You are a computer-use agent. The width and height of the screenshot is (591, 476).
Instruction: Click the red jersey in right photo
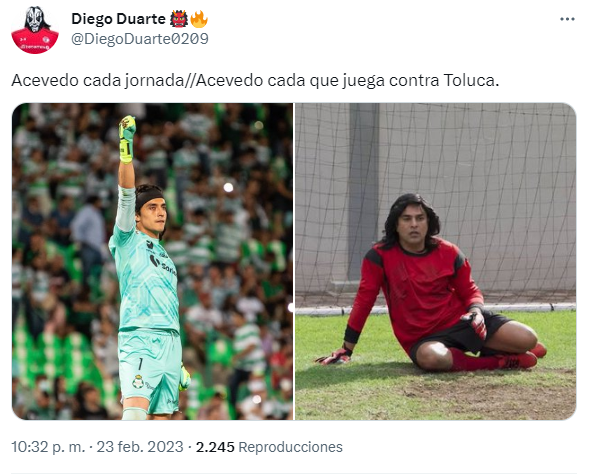(416, 290)
